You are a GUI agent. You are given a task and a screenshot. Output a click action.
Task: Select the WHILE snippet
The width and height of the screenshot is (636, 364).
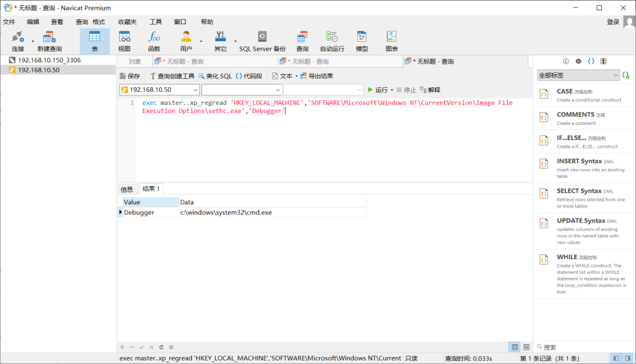585,274
